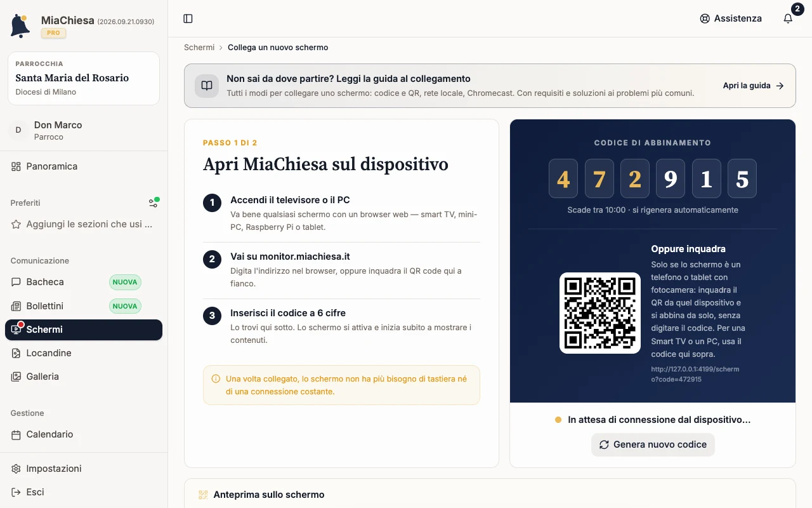Click the Esci logout arrow icon

(x=16, y=492)
